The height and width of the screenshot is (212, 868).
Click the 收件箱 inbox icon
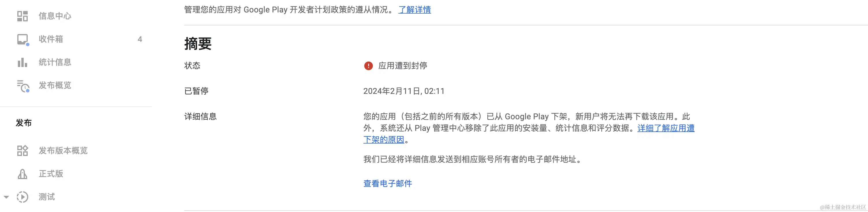coord(23,39)
